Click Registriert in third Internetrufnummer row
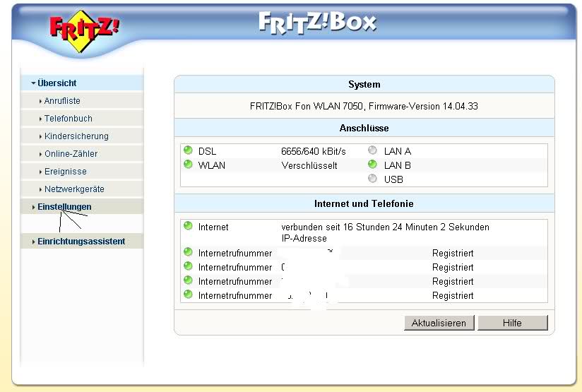 pyautogui.click(x=453, y=282)
